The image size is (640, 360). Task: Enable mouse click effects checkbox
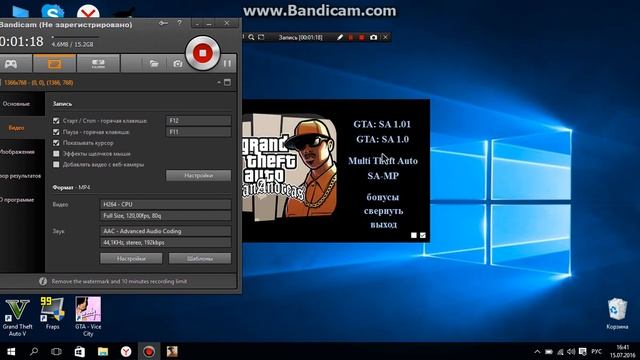pyautogui.click(x=56, y=154)
